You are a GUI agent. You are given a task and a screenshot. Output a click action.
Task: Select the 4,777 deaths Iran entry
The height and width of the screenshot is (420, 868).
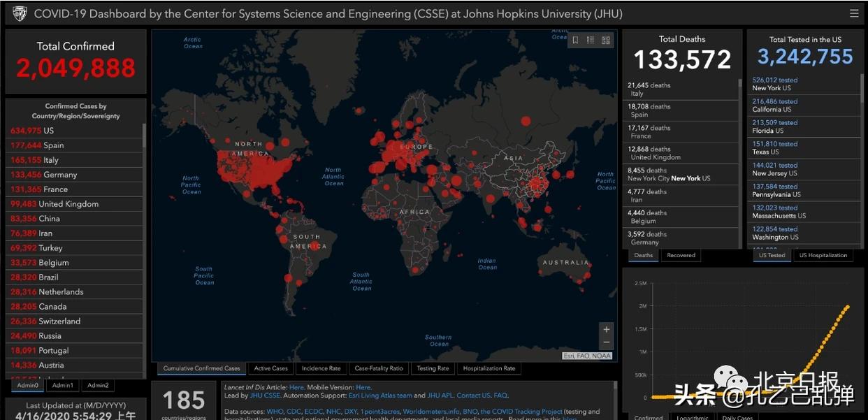tap(681, 196)
